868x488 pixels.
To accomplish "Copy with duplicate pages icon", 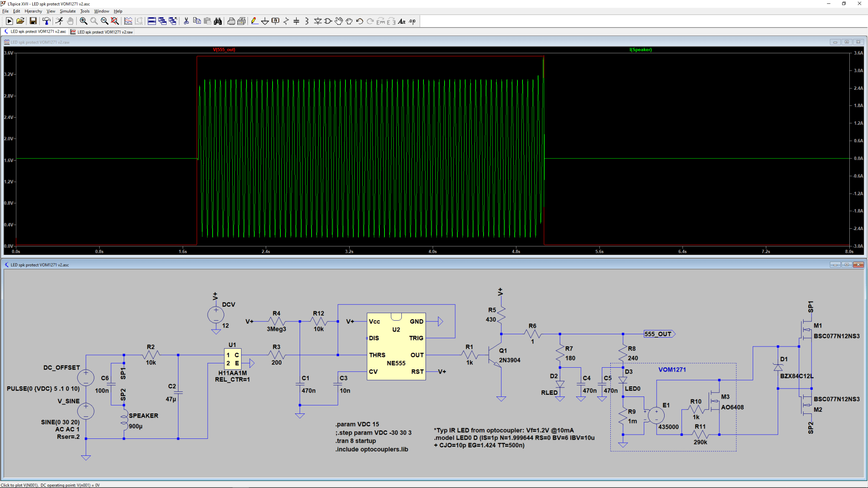I will pos(197,21).
